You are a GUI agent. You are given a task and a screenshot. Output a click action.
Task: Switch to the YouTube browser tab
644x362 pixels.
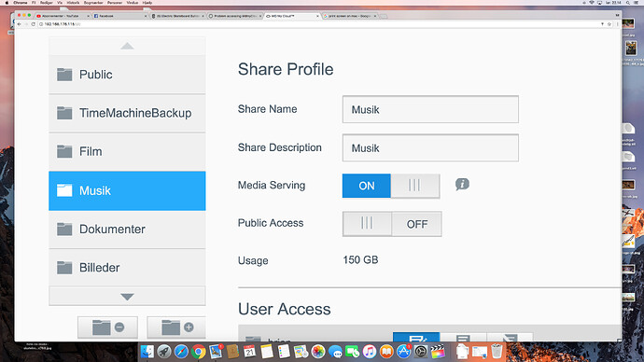(63, 16)
